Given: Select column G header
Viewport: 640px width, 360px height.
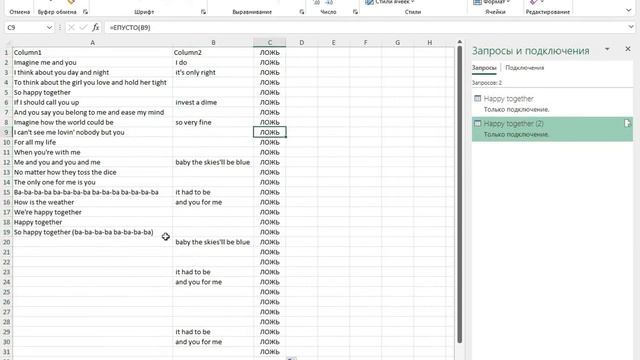Looking at the screenshot, I should pyautogui.click(x=398, y=42).
